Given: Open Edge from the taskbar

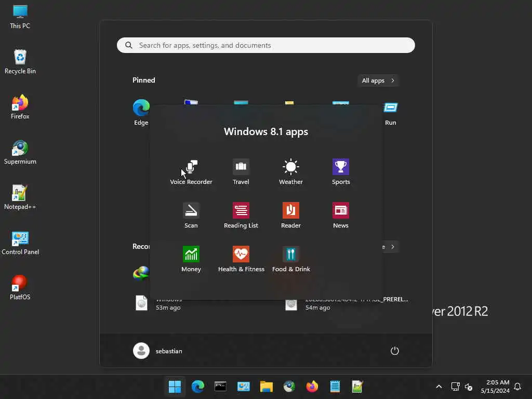Looking at the screenshot, I should pyautogui.click(x=198, y=387).
